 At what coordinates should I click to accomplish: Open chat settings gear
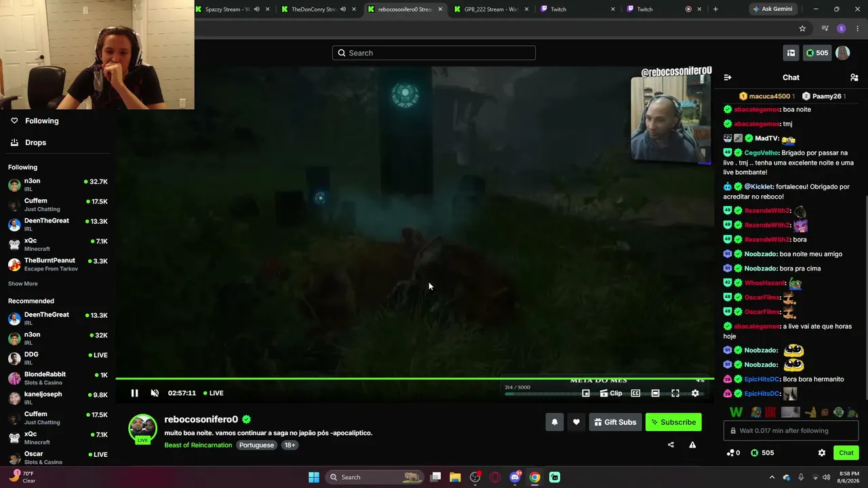(x=822, y=453)
